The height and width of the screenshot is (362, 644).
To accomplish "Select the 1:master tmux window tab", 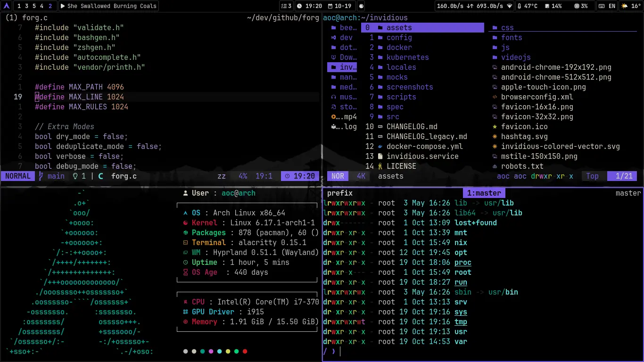I will (484, 193).
